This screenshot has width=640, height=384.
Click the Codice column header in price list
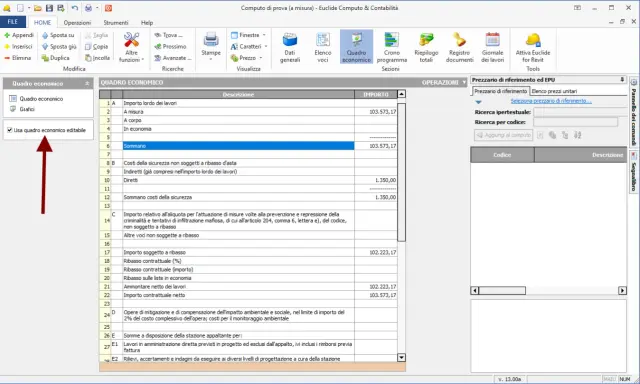502,155
